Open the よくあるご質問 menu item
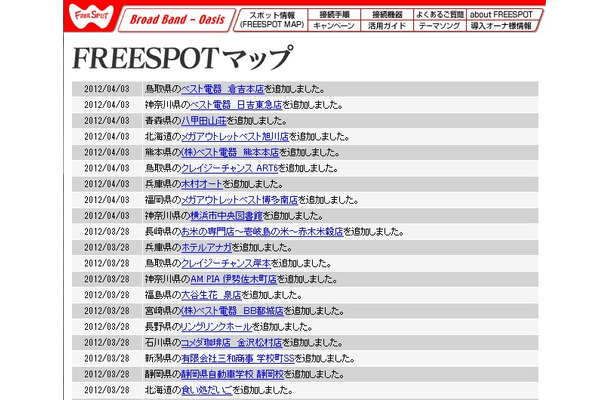 tap(440, 14)
